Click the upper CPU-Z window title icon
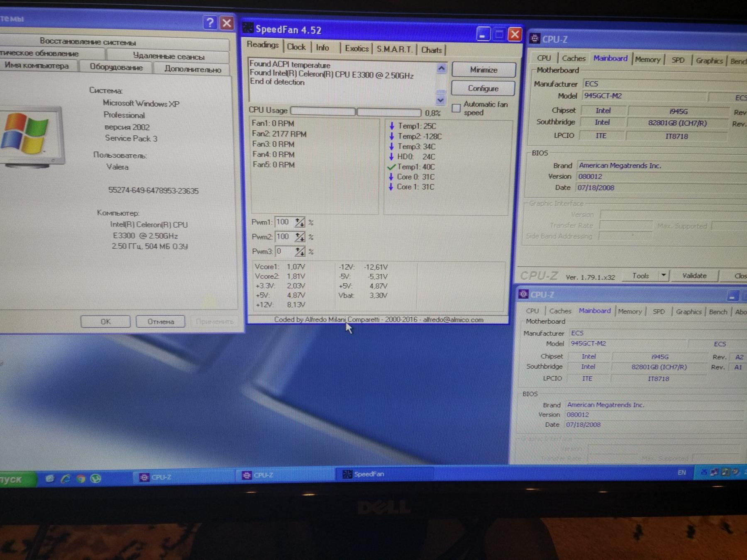Image resolution: width=747 pixels, height=560 pixels. click(535, 39)
